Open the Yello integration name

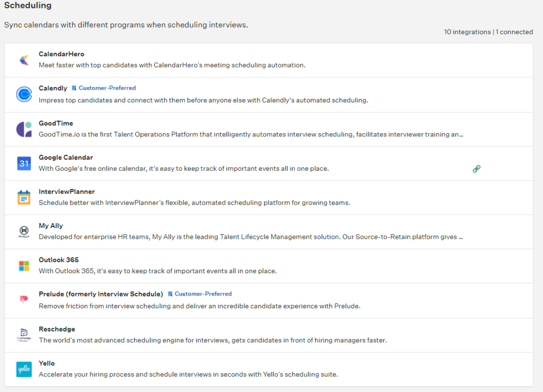coord(47,363)
